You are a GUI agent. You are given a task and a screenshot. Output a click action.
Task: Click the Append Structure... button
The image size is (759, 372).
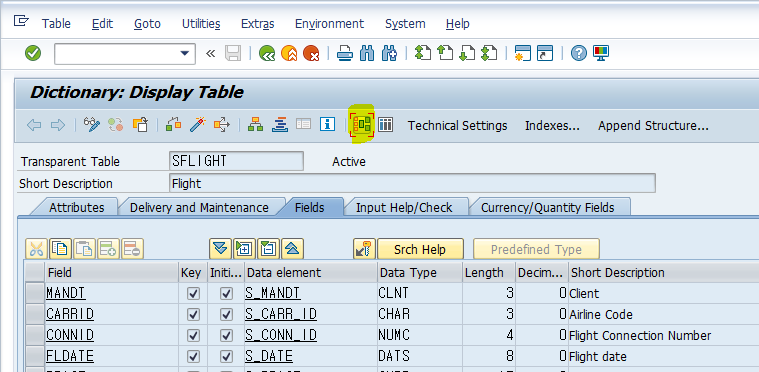pos(653,126)
